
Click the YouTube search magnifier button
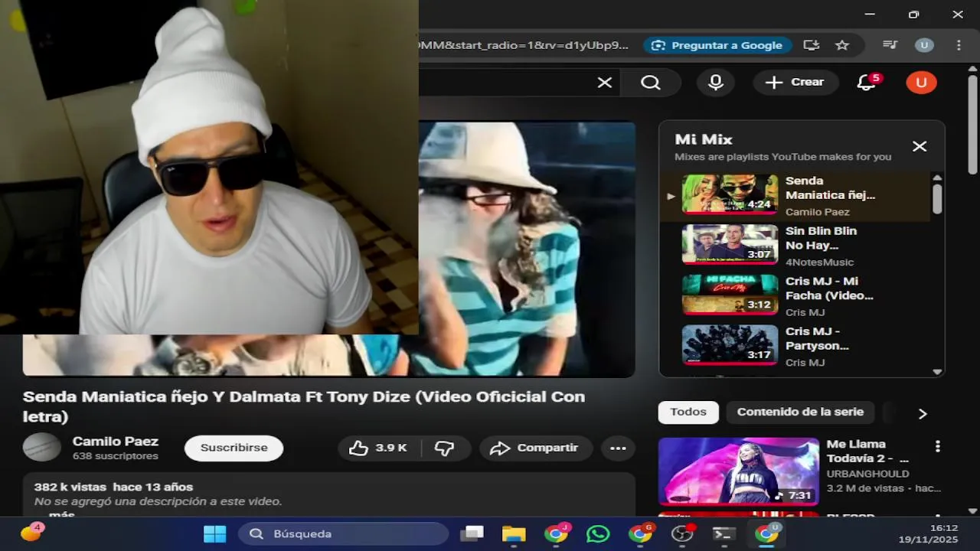pos(651,83)
